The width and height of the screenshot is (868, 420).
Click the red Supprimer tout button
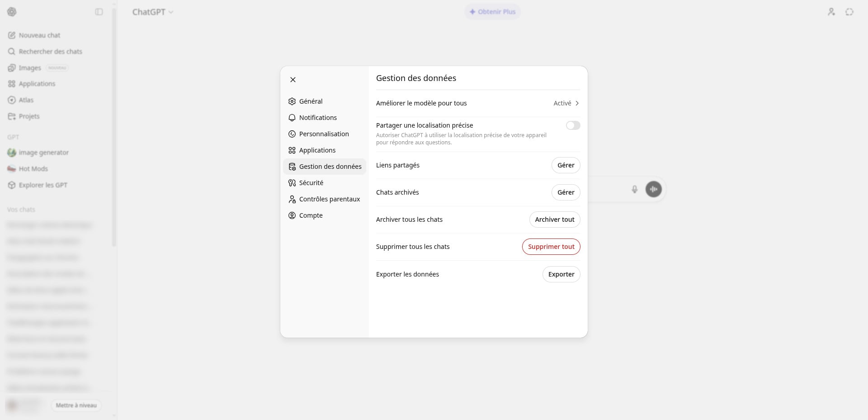(551, 247)
